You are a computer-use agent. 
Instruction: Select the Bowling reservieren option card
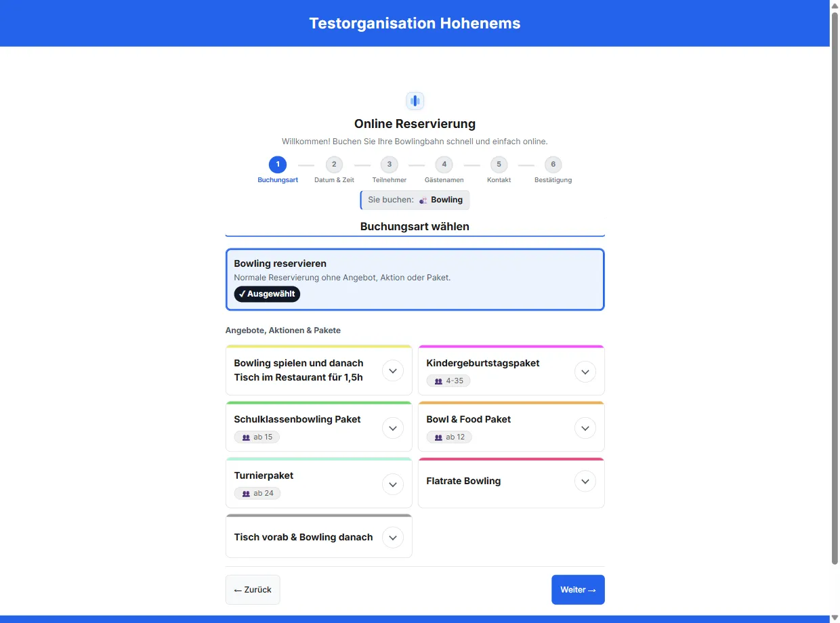coord(415,280)
